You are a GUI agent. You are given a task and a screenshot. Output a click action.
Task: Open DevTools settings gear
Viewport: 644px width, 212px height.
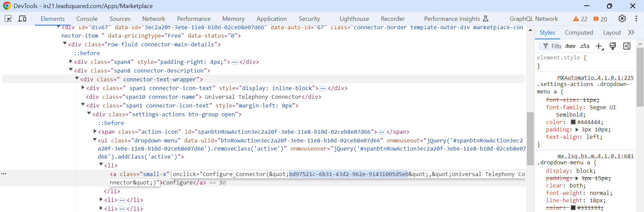pos(622,19)
